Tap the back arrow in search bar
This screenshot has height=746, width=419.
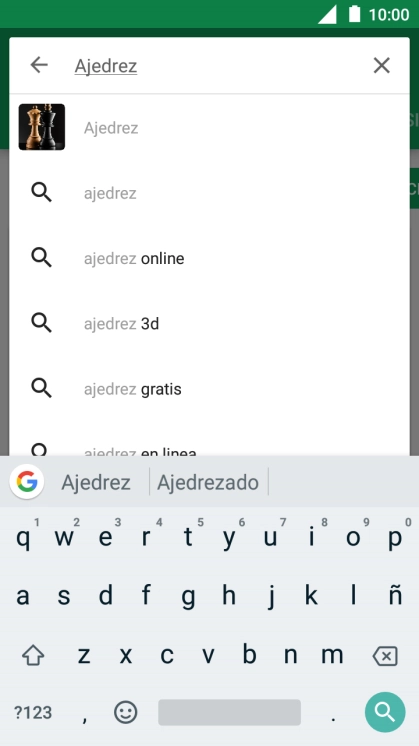(39, 65)
